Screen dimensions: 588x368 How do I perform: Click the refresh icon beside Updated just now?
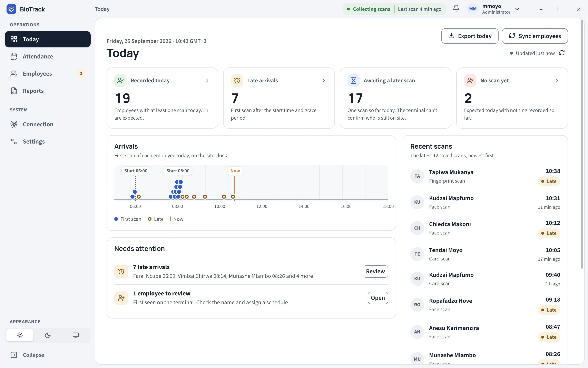click(x=562, y=53)
